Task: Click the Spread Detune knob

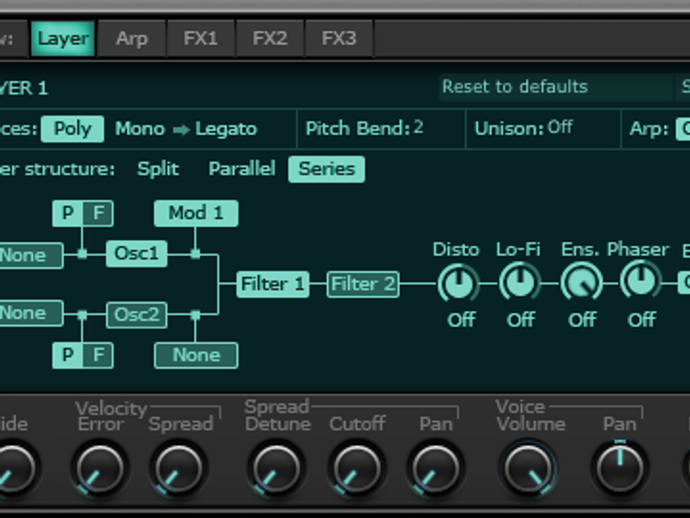Action: click(276, 469)
